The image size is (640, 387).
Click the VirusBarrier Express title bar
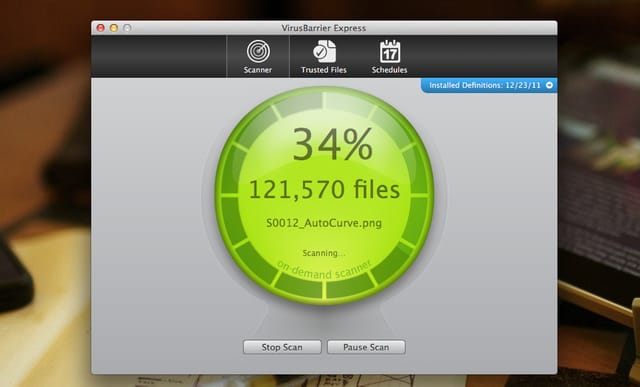point(324,28)
